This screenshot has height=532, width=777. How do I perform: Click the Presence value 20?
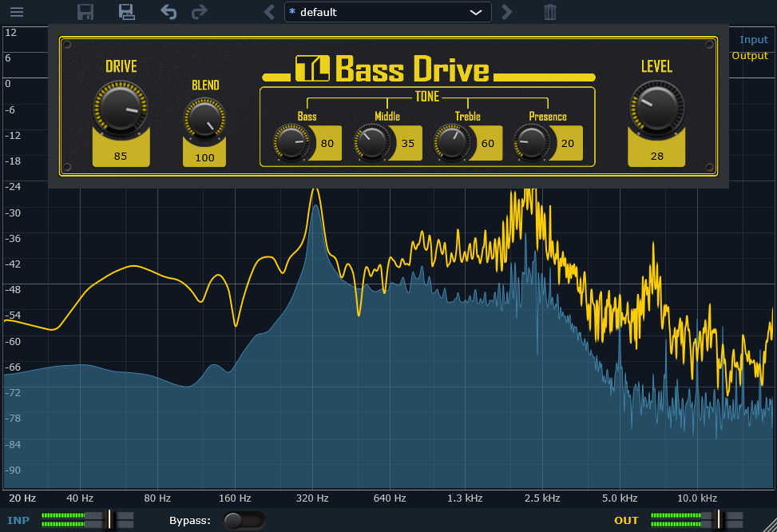(568, 143)
